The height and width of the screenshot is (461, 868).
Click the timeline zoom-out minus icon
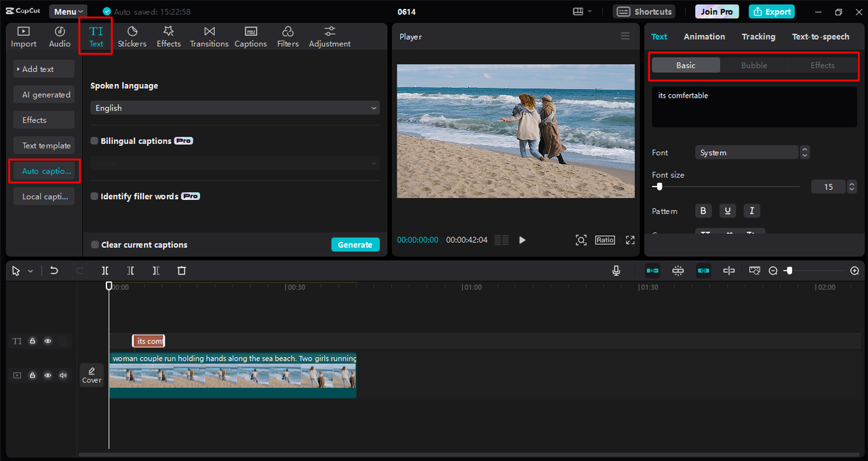[x=773, y=270]
